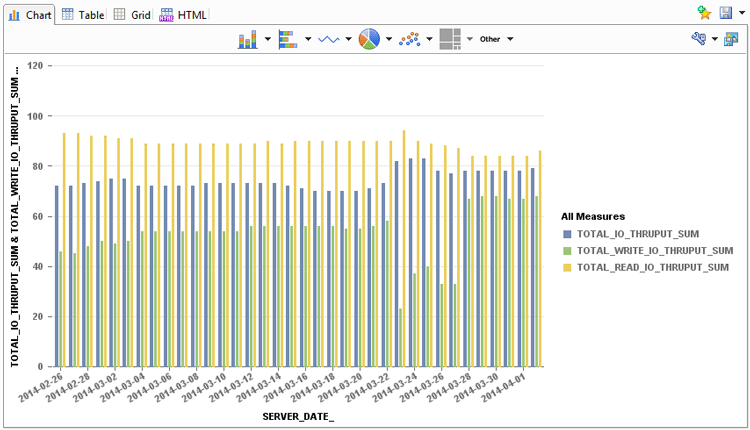The image size is (750, 430).
Task: Switch to the HTML tab
Action: pyautogui.click(x=183, y=15)
